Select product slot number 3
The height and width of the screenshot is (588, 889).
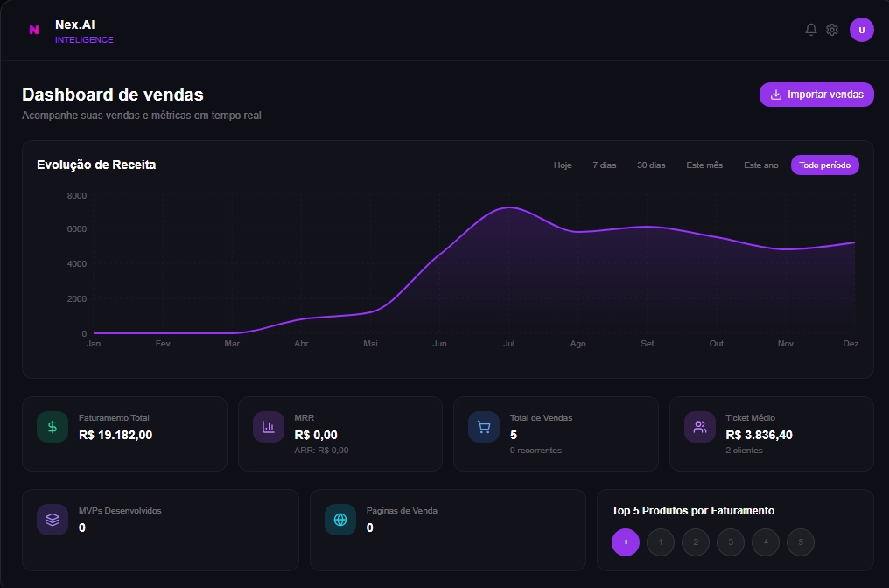point(731,542)
